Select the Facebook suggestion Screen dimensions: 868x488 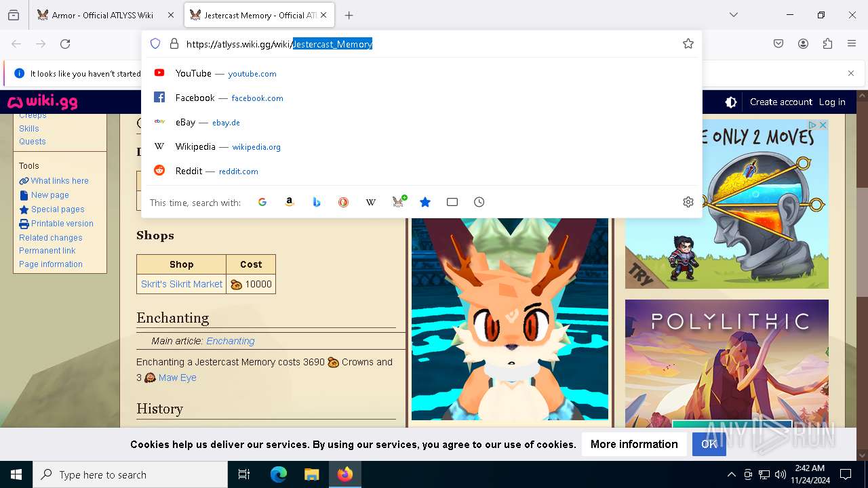pos(422,98)
